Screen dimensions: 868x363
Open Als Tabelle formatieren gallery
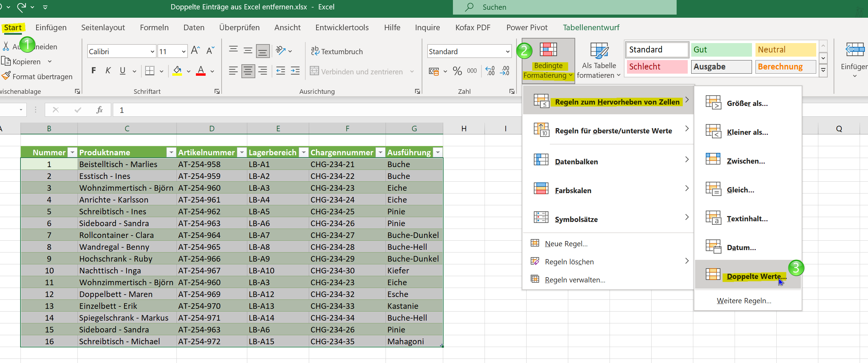pos(599,61)
